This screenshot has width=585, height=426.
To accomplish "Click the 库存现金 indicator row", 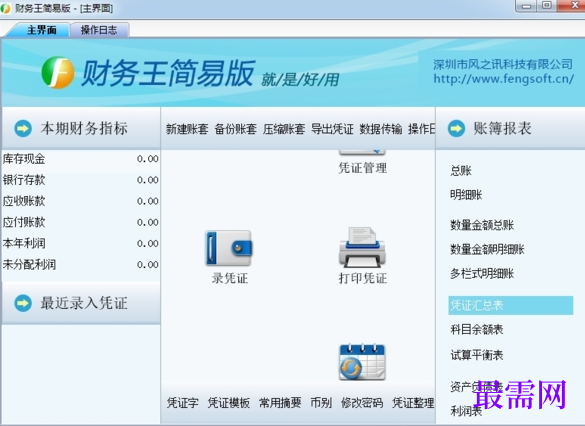I will pyautogui.click(x=81, y=159).
